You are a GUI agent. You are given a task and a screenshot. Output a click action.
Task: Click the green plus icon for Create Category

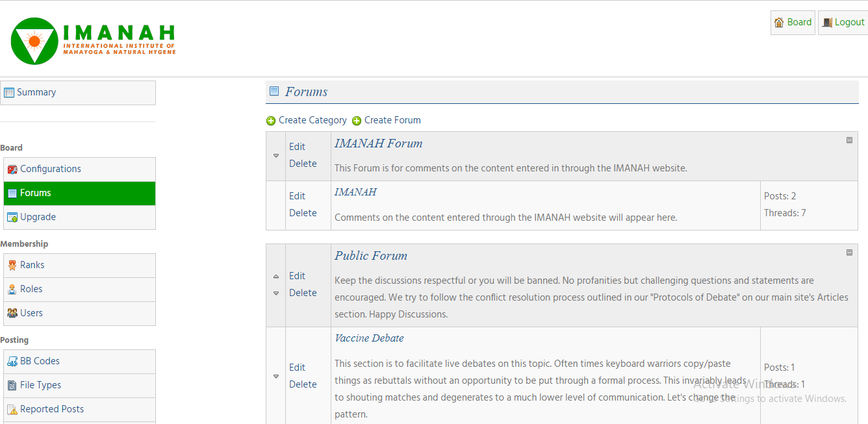[271, 121]
